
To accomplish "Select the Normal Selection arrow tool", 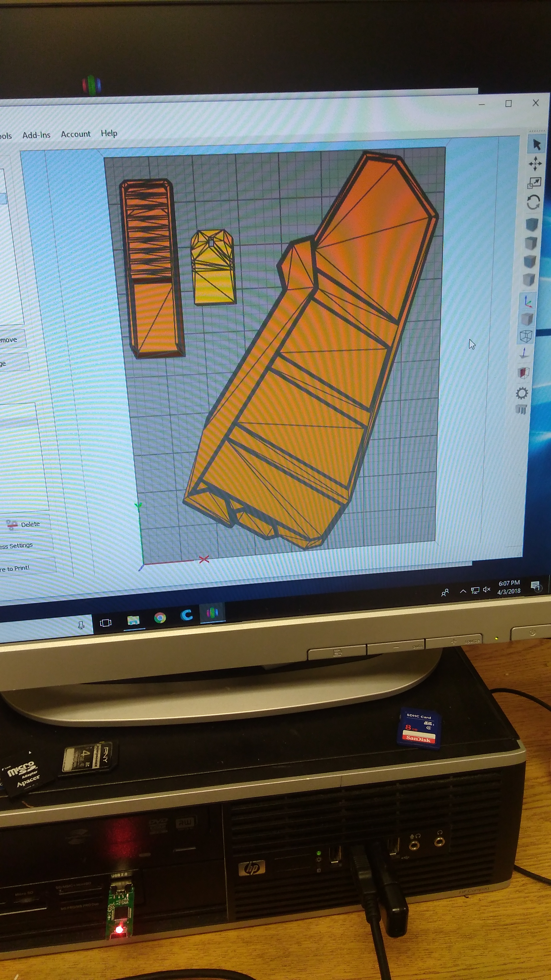I will [x=536, y=144].
